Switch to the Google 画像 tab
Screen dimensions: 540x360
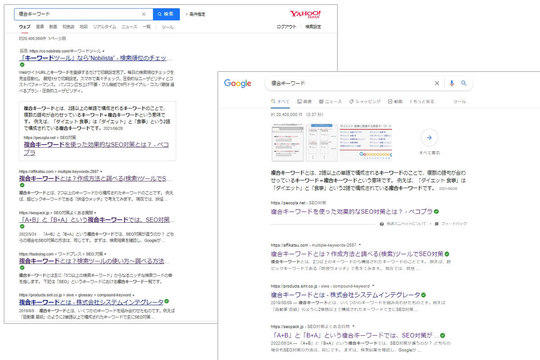(x=305, y=102)
